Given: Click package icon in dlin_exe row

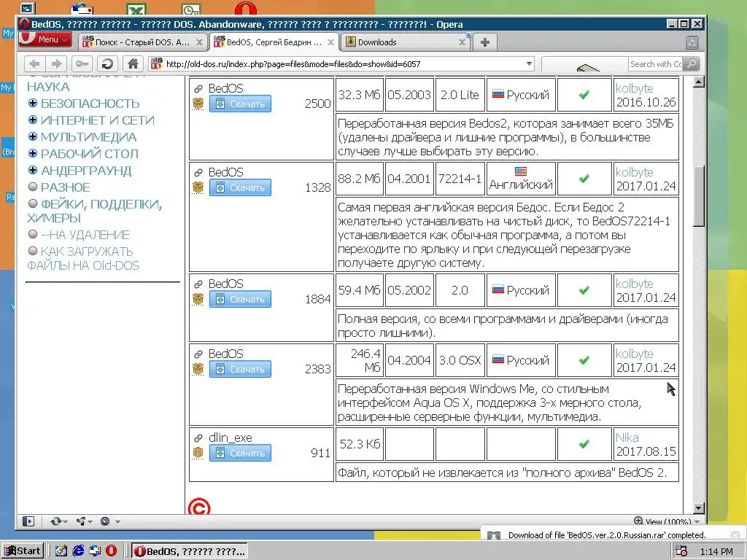Looking at the screenshot, I should pos(198,452).
